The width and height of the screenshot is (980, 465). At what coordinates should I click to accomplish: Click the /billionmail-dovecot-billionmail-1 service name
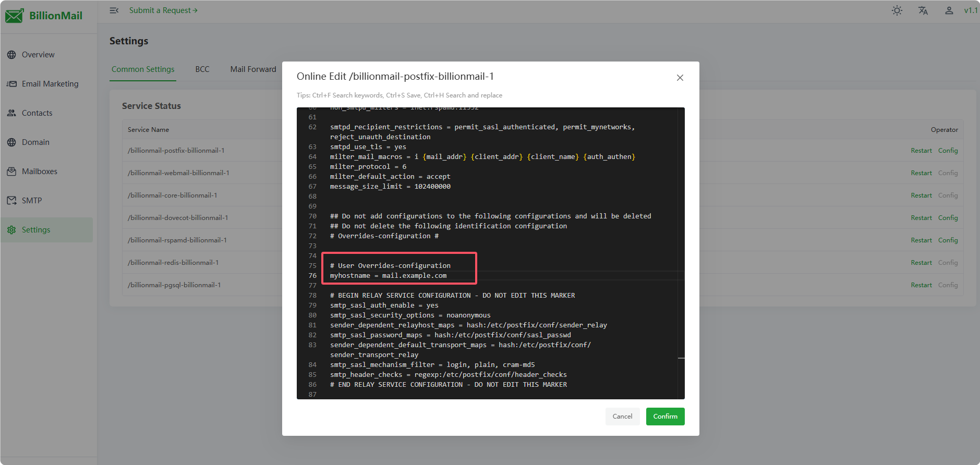click(x=178, y=218)
